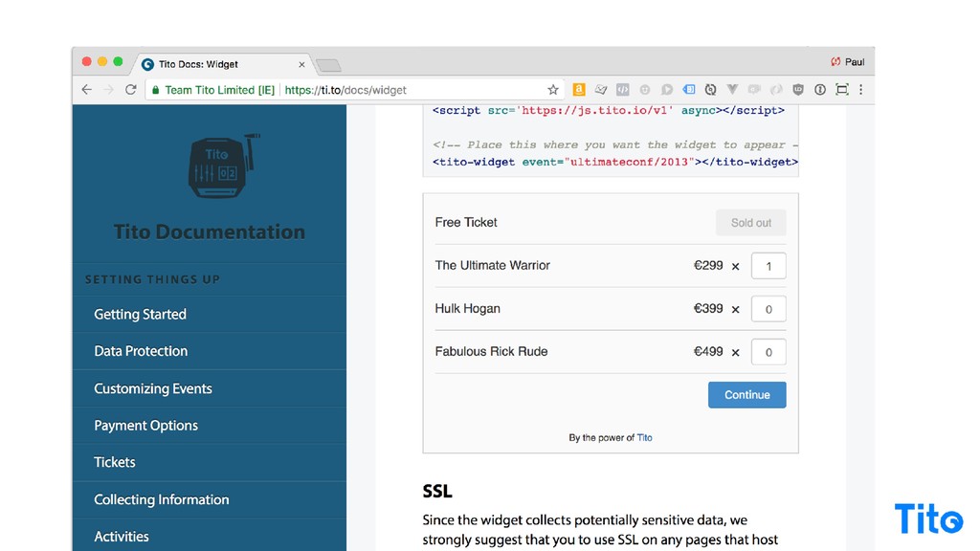Click the Hulk Hogan ticket name
Screen dimensions: 980x551
coord(467,309)
